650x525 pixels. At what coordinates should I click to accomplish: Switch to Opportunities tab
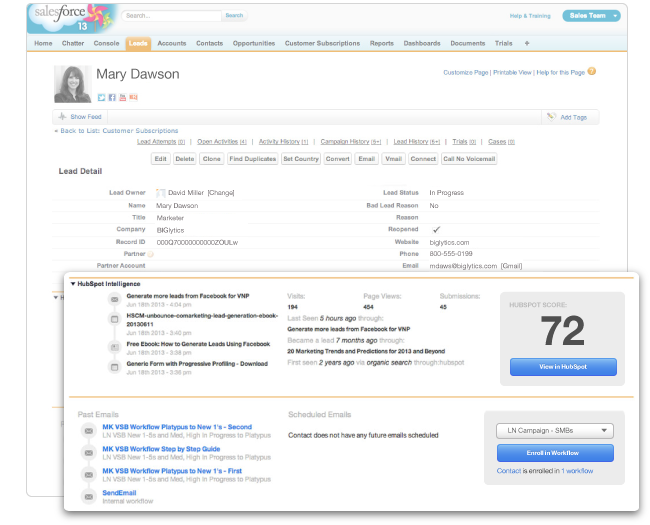tap(254, 43)
